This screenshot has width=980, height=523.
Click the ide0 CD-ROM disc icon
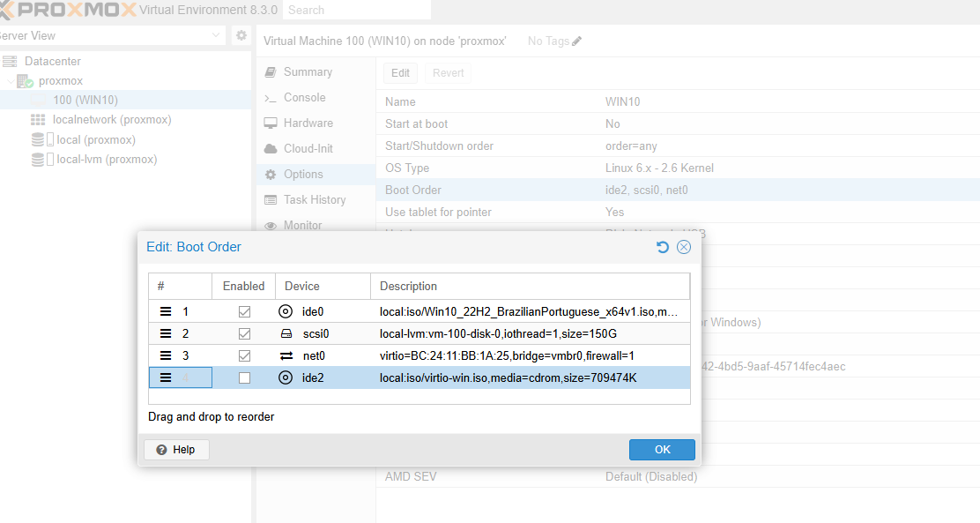point(286,311)
